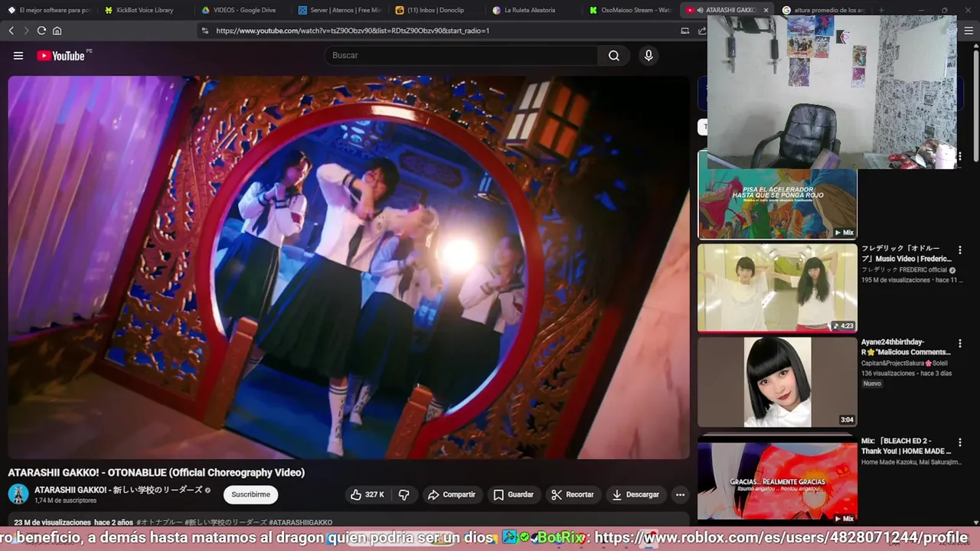Click the share icon in the address bar
The width and height of the screenshot is (980, 551).
point(701,31)
